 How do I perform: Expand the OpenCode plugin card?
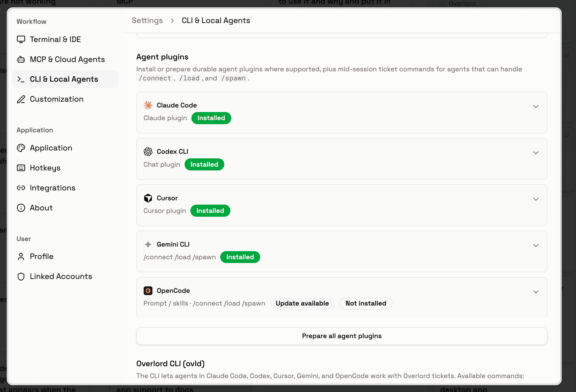(536, 292)
